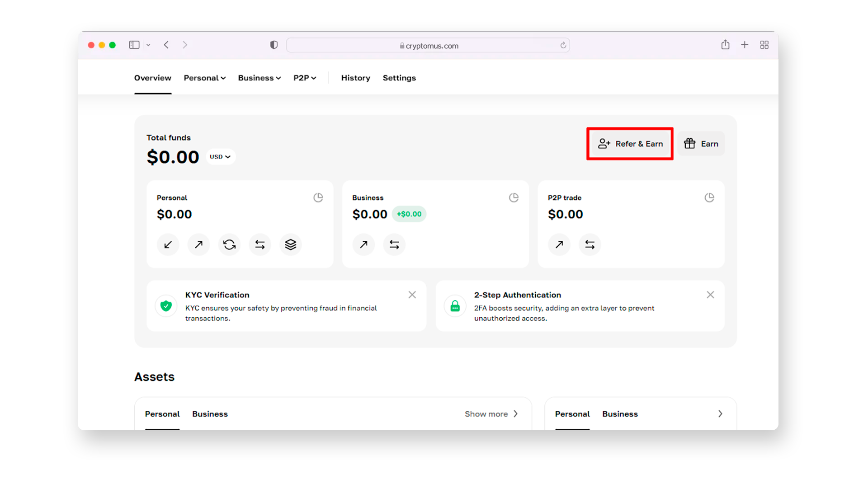
Task: Click the Personal wallet convert cycle icon
Action: click(229, 244)
